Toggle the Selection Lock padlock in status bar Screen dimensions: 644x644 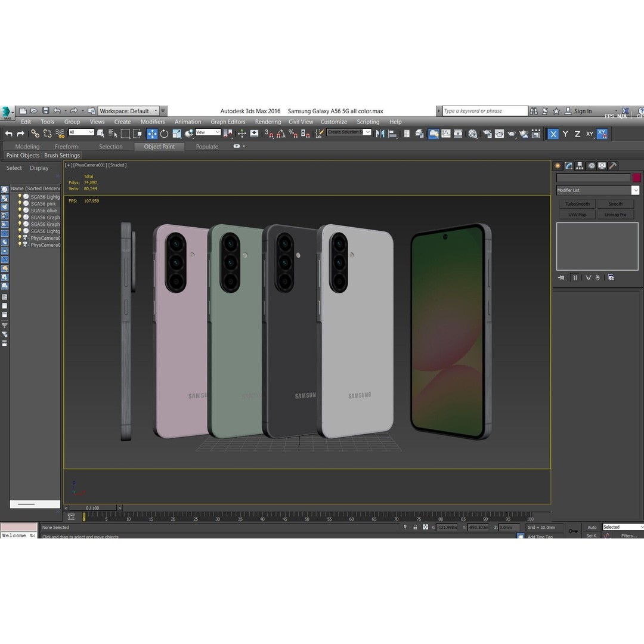tap(415, 527)
